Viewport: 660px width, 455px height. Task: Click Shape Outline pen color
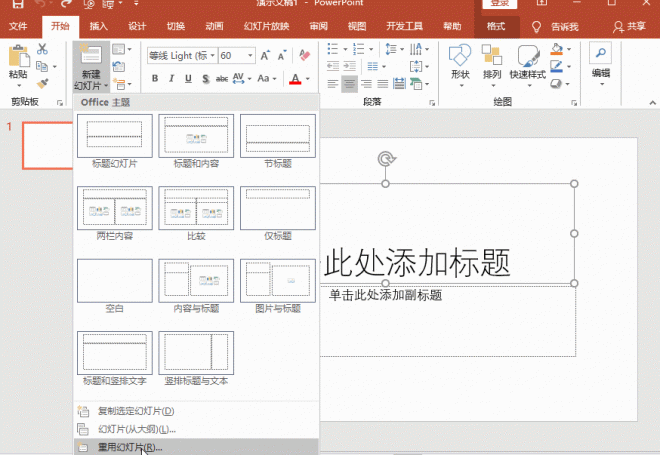coord(556,66)
